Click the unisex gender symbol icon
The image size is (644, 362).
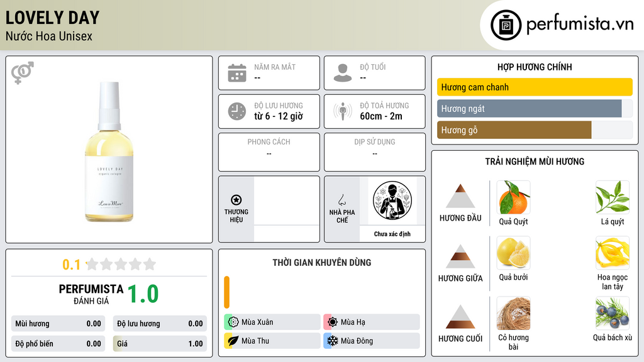[23, 73]
